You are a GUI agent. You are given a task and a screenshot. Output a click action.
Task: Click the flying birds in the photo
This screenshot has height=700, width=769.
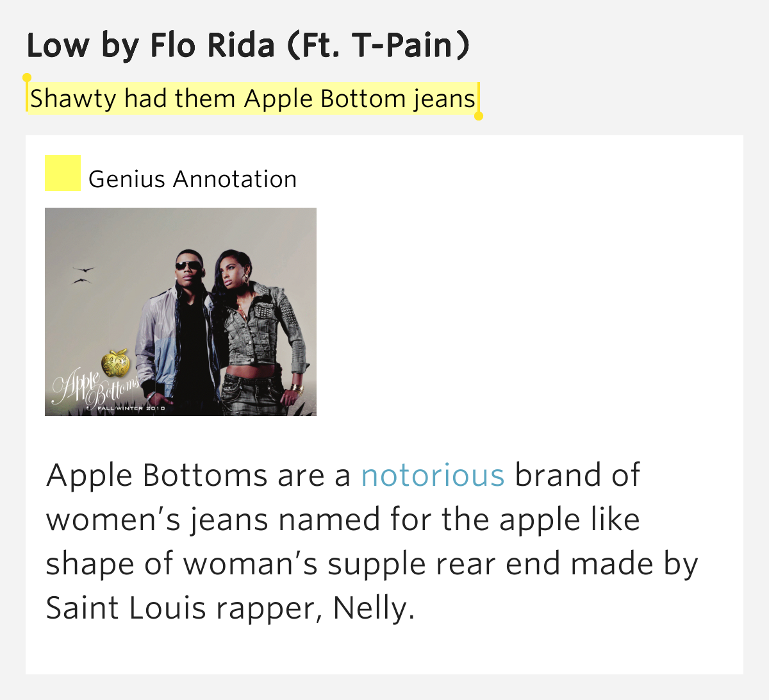point(83,275)
